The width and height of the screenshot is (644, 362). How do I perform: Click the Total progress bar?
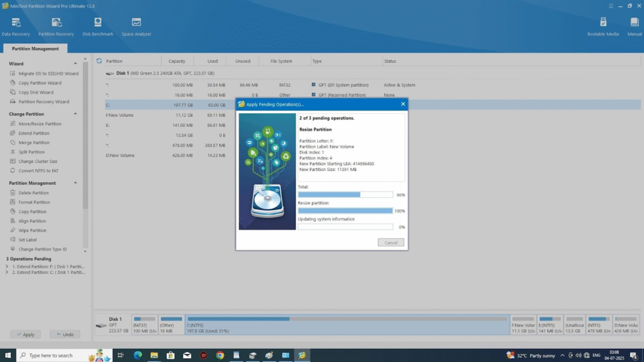pos(345,195)
